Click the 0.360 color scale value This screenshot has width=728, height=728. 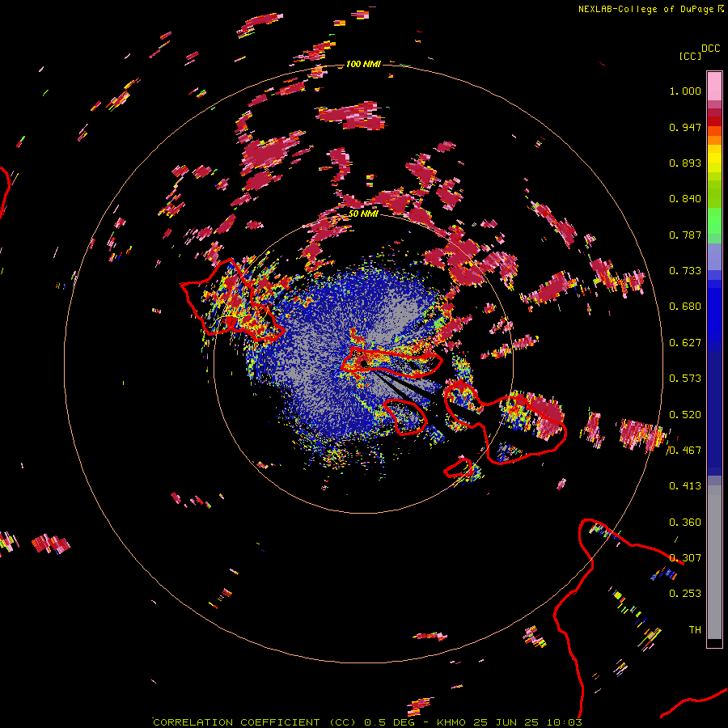(x=685, y=523)
